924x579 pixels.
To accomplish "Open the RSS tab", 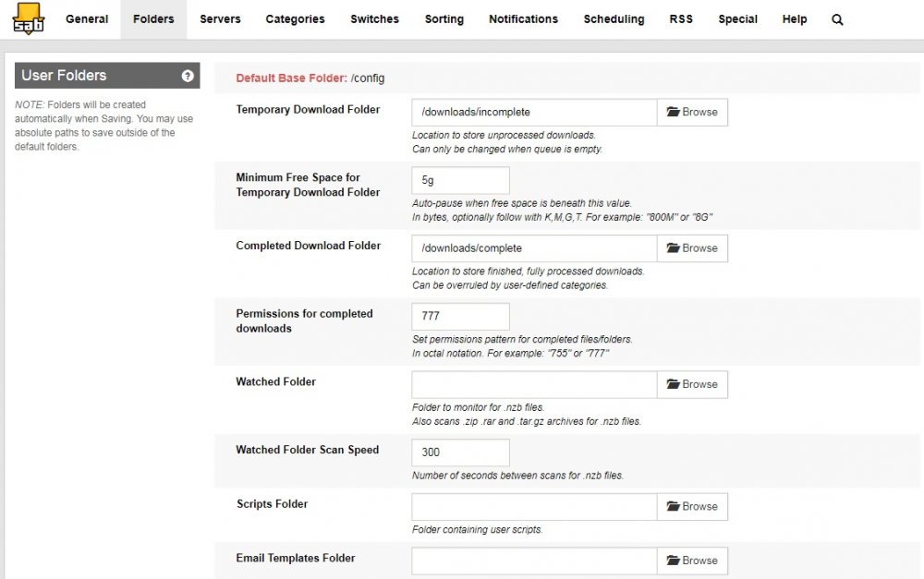I will tap(681, 18).
